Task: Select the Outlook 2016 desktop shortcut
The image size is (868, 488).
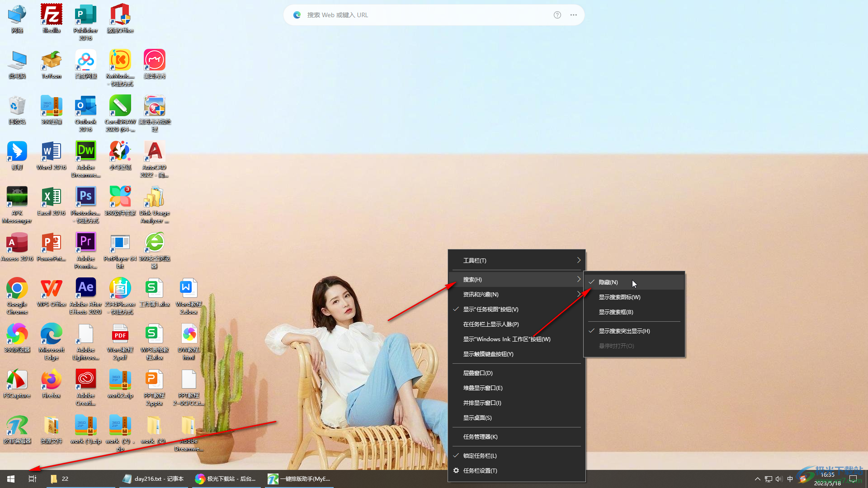Action: click(x=85, y=113)
